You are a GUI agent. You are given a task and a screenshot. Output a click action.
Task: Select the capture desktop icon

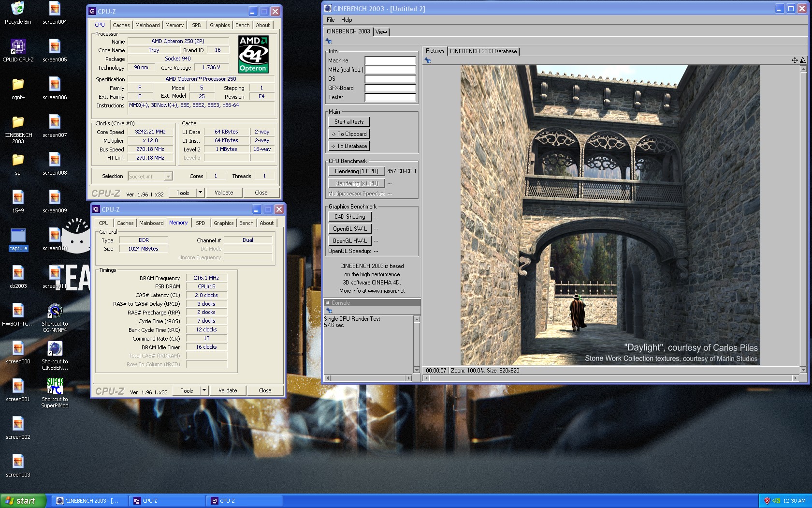[18, 239]
